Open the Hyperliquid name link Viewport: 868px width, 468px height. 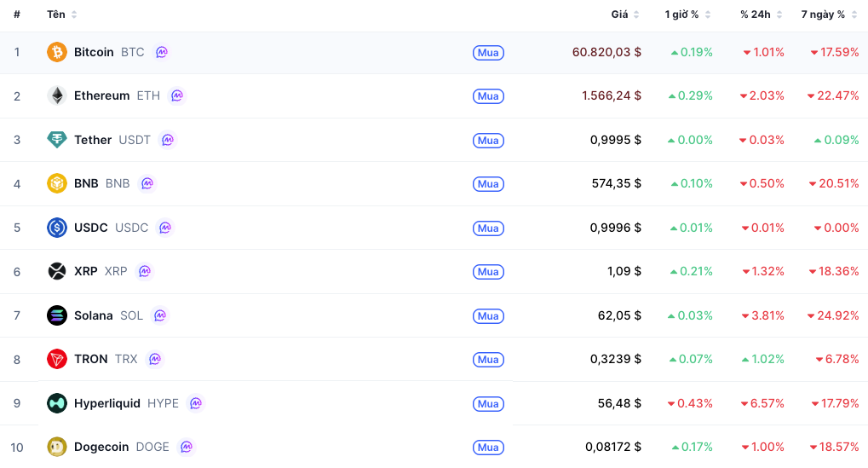(106, 403)
